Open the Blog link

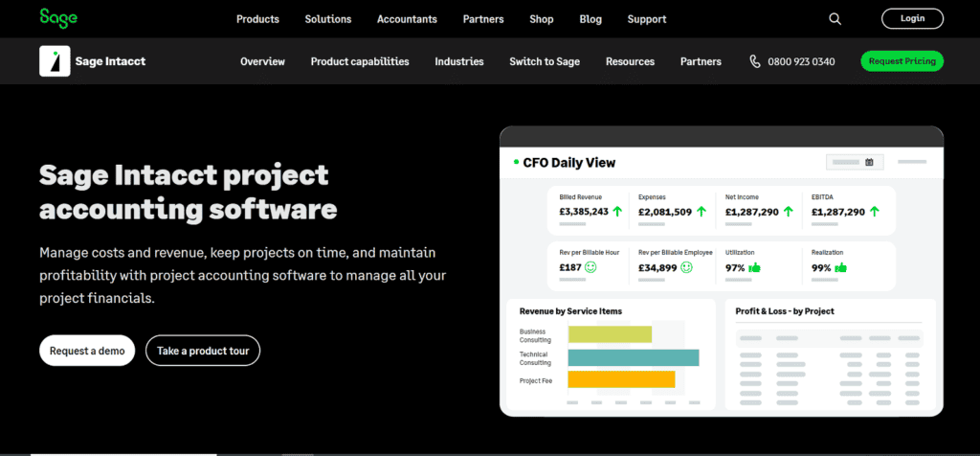(x=590, y=19)
